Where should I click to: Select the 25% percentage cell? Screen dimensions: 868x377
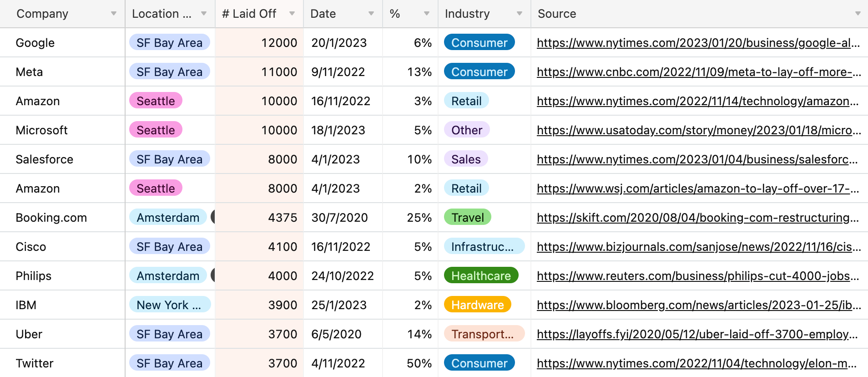(x=410, y=218)
